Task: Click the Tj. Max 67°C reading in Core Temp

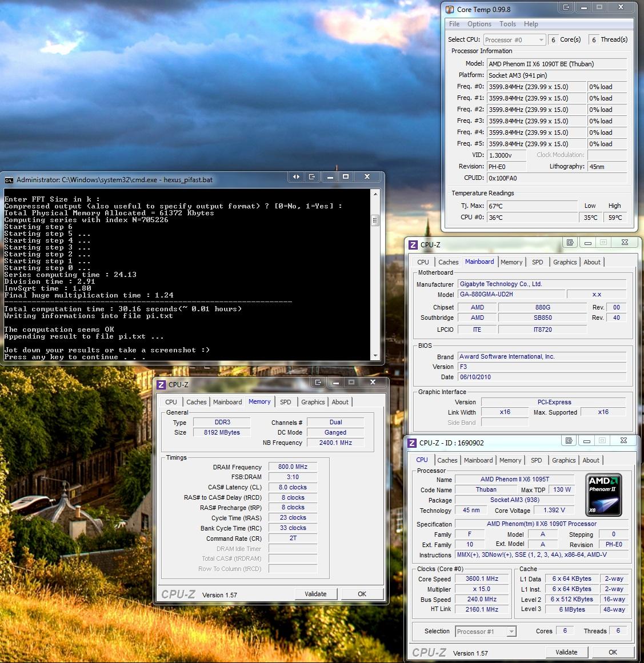Action: point(533,206)
